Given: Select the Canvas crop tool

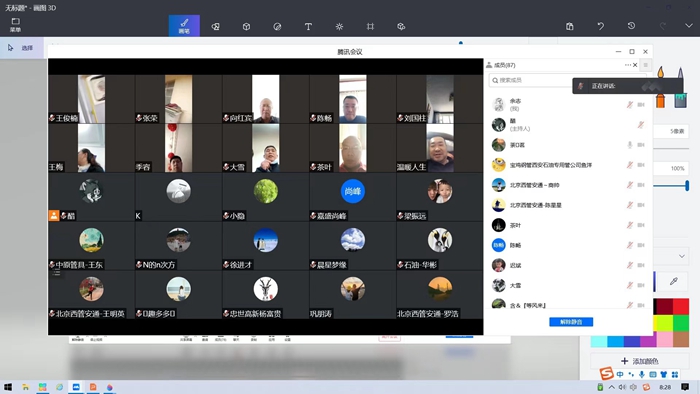Looking at the screenshot, I should (370, 26).
